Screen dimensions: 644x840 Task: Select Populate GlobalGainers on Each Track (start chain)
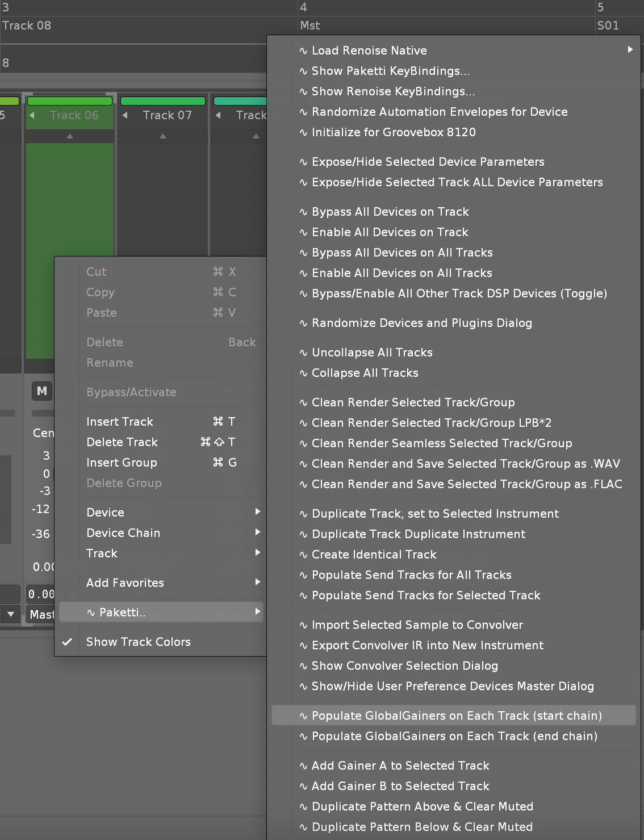456,716
